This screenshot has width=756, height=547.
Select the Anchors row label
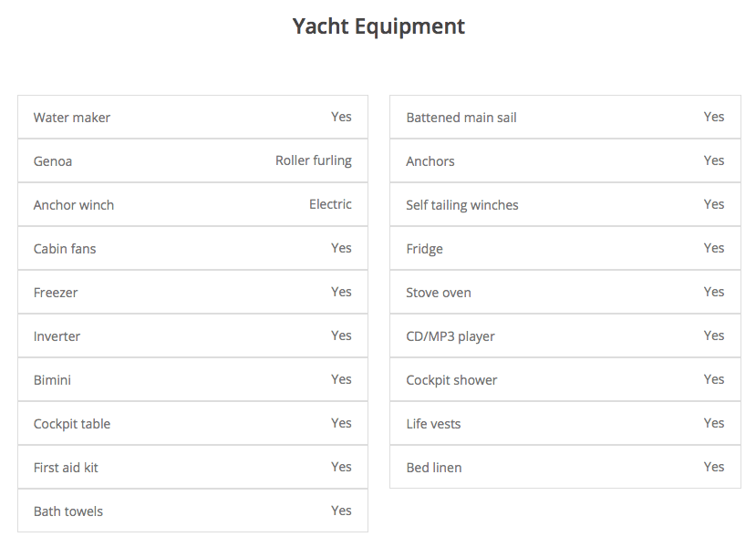point(430,161)
